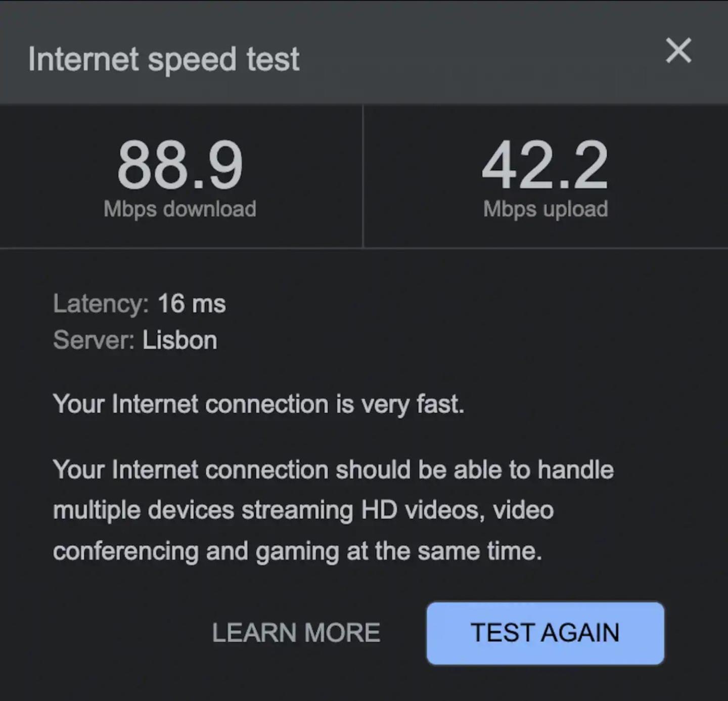The width and height of the screenshot is (728, 701).
Task: Click the Server label
Action: click(94, 340)
